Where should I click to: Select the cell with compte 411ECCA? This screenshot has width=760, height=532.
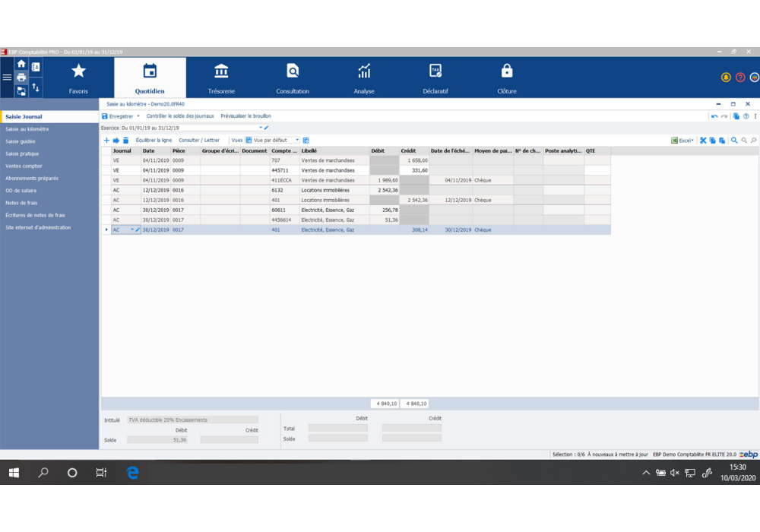(x=285, y=180)
